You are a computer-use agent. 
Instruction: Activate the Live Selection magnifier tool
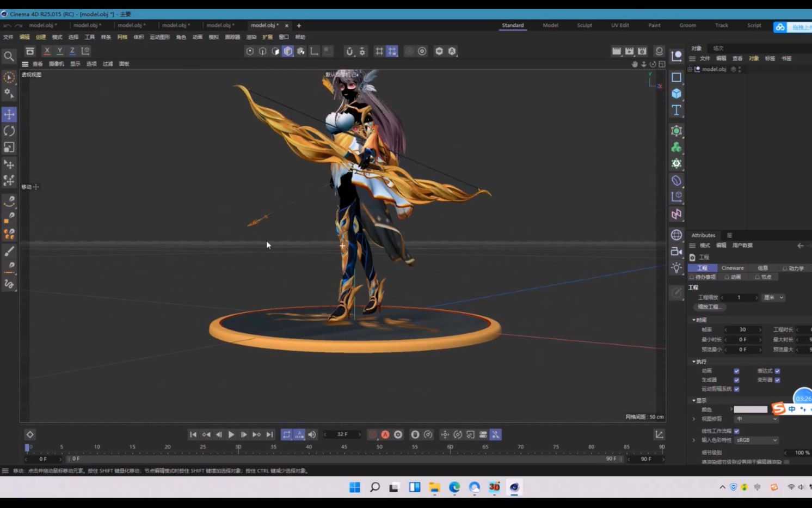click(x=9, y=56)
